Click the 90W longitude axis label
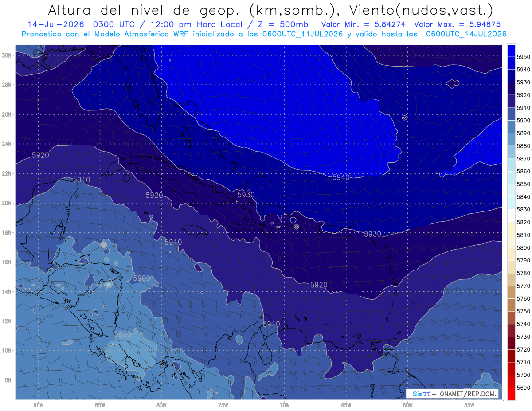Screen dimensions: 532x411 38,405
